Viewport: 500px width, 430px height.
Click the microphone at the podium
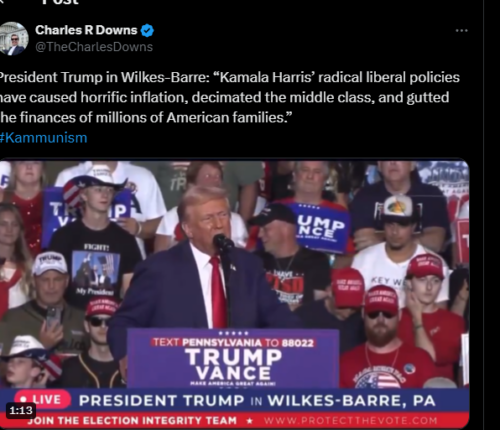pyautogui.click(x=222, y=242)
